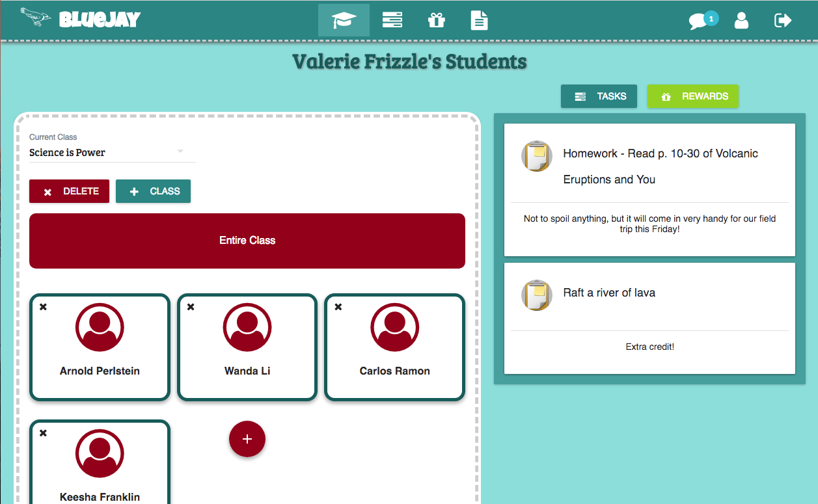Image resolution: width=818 pixels, height=504 pixels.
Task: Click Carlos Ramon's avatar icon
Action: 395,327
